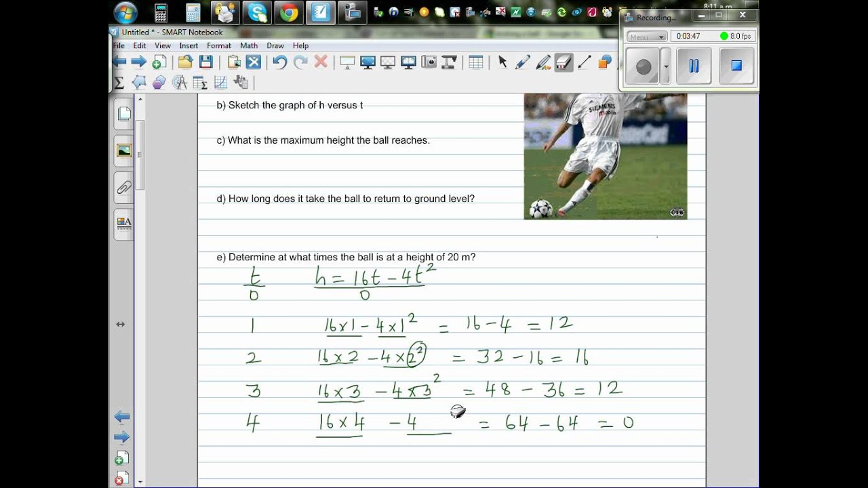Open the Attachments paperclip side tab
This screenshot has width=868, height=488.
click(123, 187)
